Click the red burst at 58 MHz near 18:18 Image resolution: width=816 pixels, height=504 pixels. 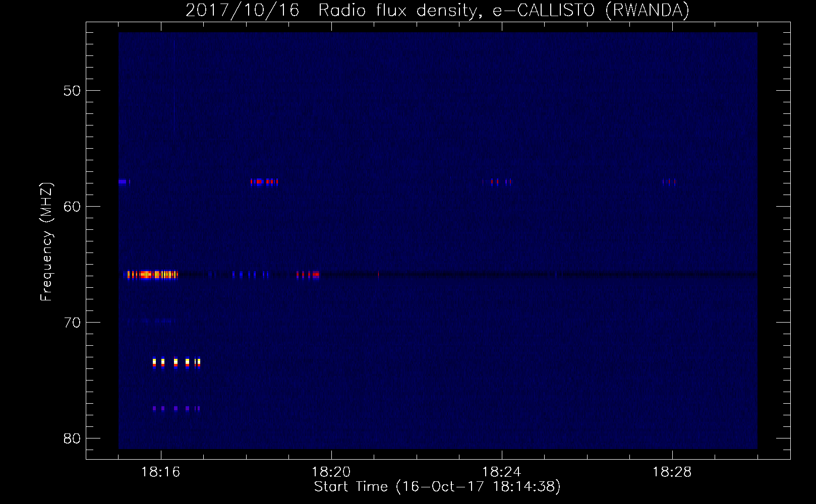coord(264,182)
